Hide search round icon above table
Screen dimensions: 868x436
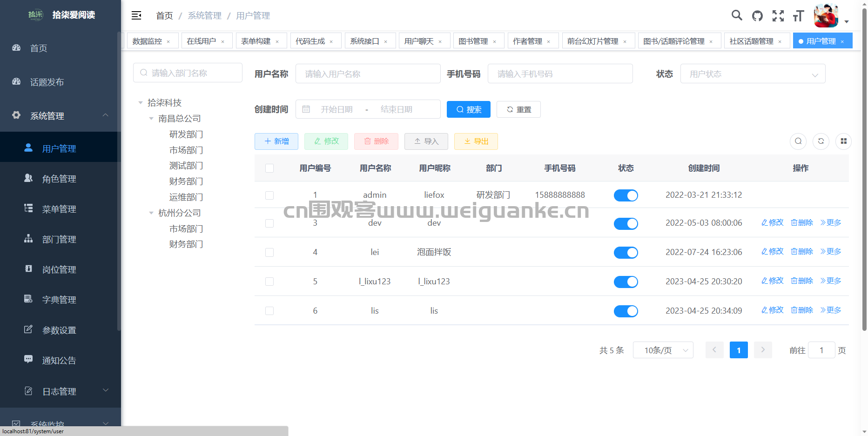click(x=798, y=141)
